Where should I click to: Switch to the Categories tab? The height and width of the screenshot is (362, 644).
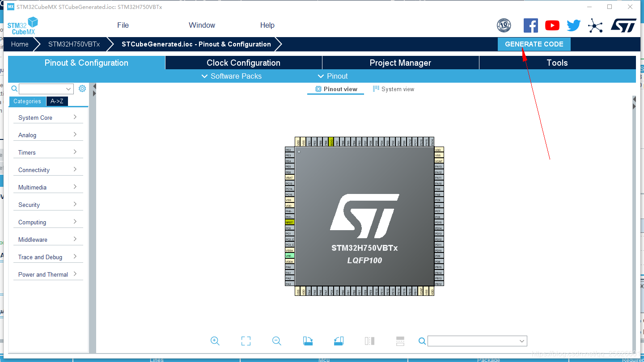coord(27,101)
